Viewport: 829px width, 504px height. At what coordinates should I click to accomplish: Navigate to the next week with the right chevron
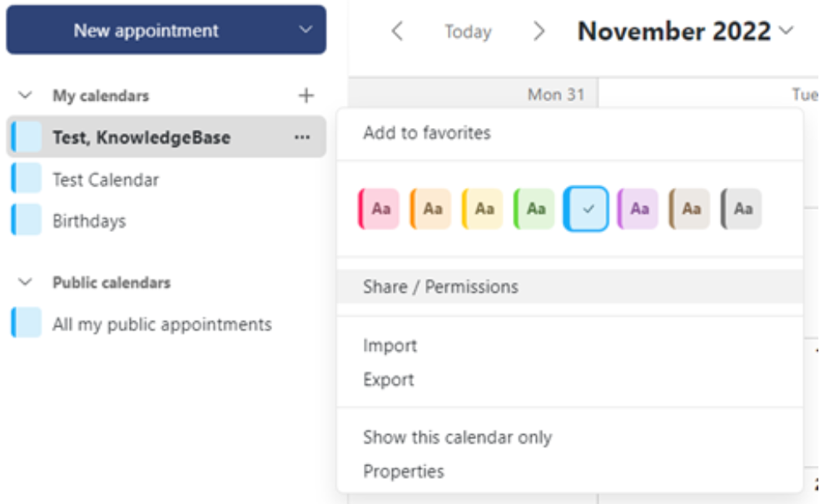[539, 32]
